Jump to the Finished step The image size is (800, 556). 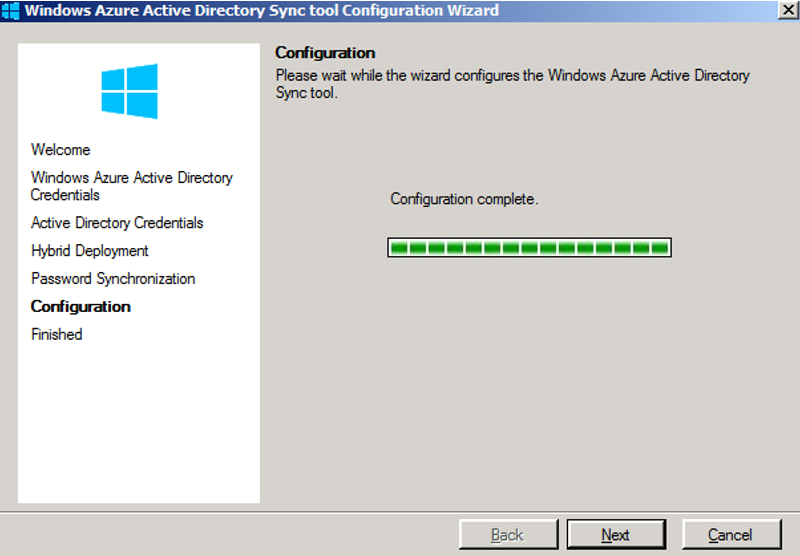(57, 335)
